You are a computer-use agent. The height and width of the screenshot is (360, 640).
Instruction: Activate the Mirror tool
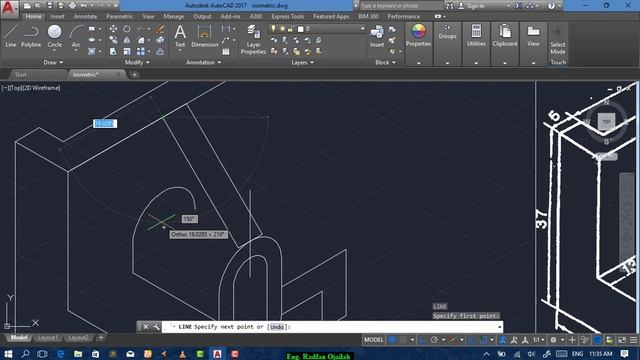tap(127, 40)
